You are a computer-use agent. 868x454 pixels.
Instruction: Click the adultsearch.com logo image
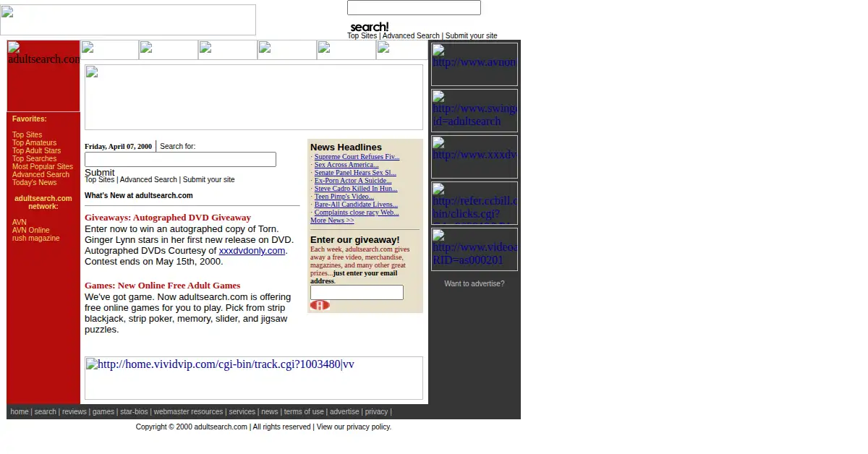pyautogui.click(x=43, y=76)
